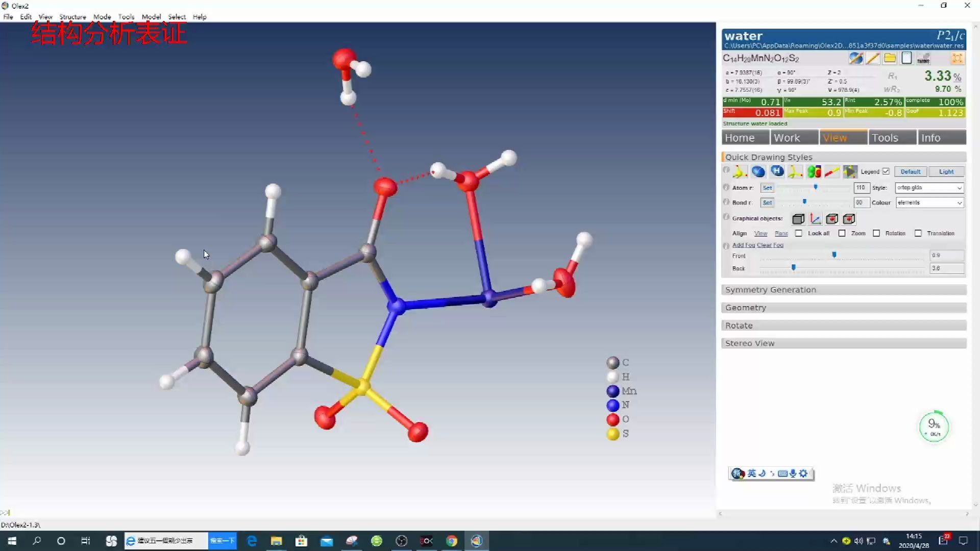Viewport: 980px width, 551px height.
Task: Click the Front fog value input field
Action: [x=946, y=256]
